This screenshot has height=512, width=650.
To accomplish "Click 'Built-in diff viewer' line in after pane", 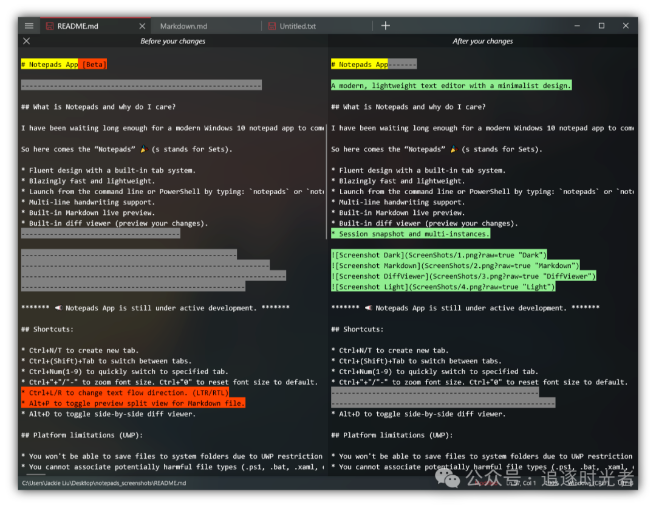I will 424,223.
